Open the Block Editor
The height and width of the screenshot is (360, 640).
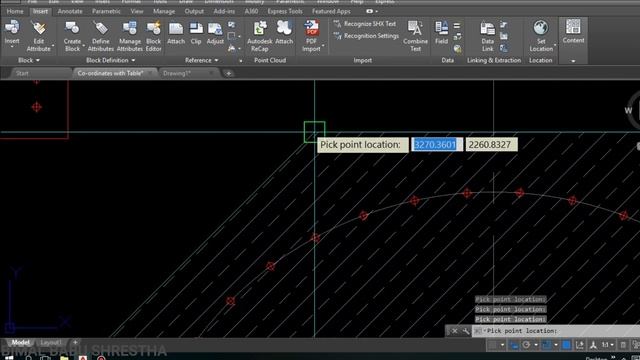[x=153, y=36]
